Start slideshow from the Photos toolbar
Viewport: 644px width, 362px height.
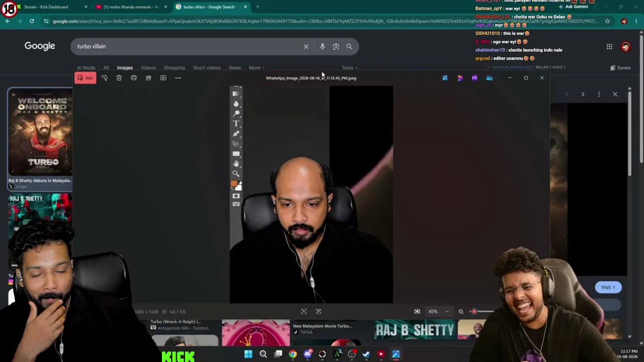tap(163, 78)
